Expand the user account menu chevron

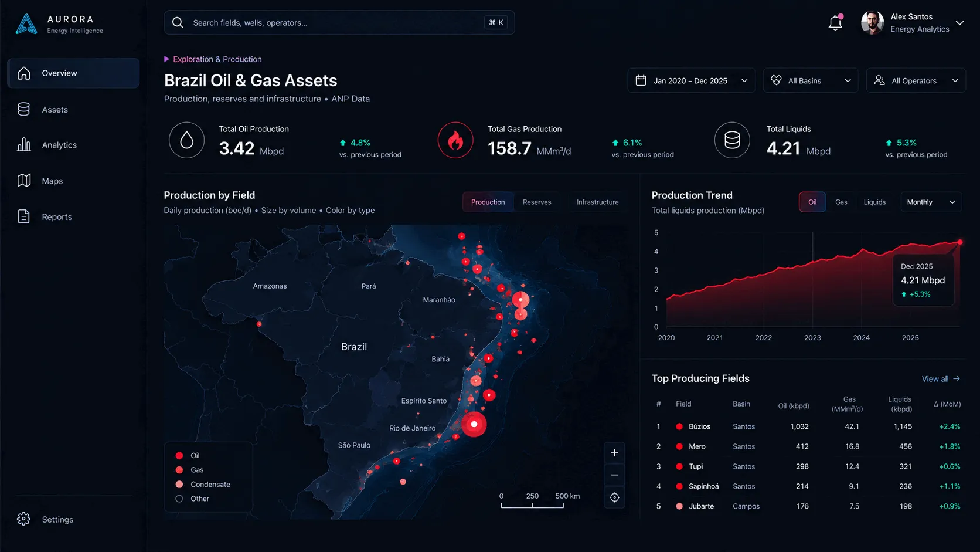(959, 23)
